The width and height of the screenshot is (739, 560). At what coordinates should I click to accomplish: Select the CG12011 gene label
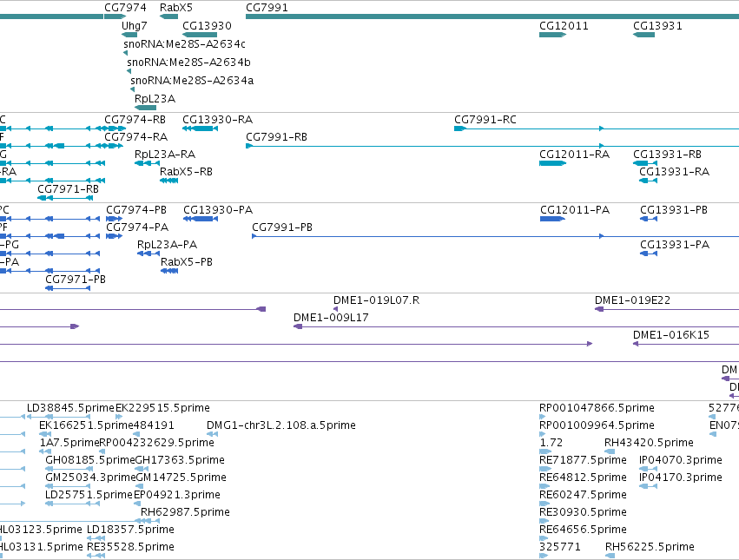564,26
